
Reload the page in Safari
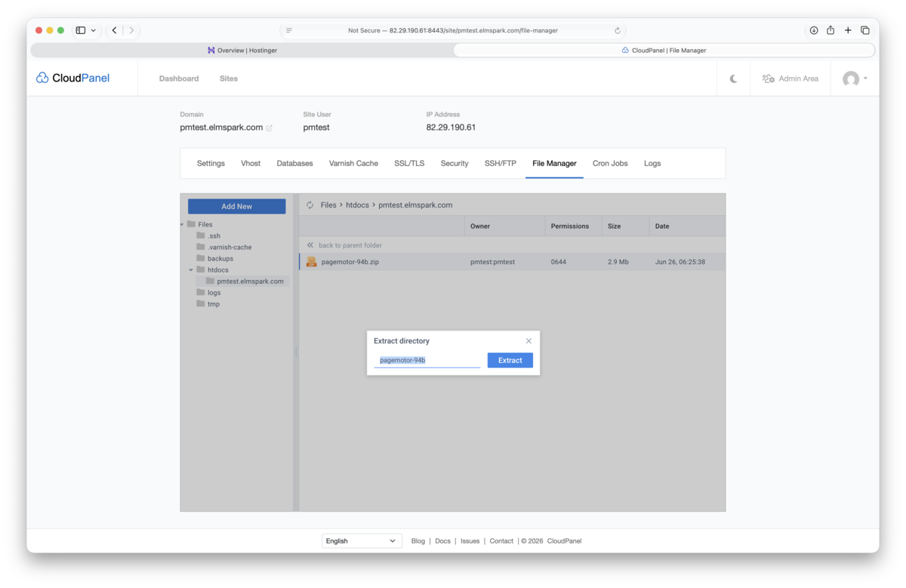coord(618,30)
